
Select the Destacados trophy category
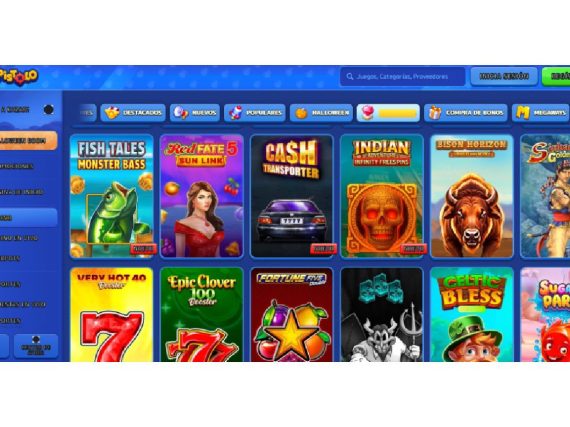point(133,113)
